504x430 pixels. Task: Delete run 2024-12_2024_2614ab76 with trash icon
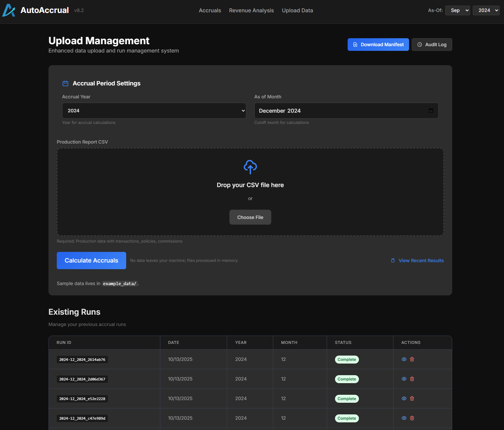[412, 359]
